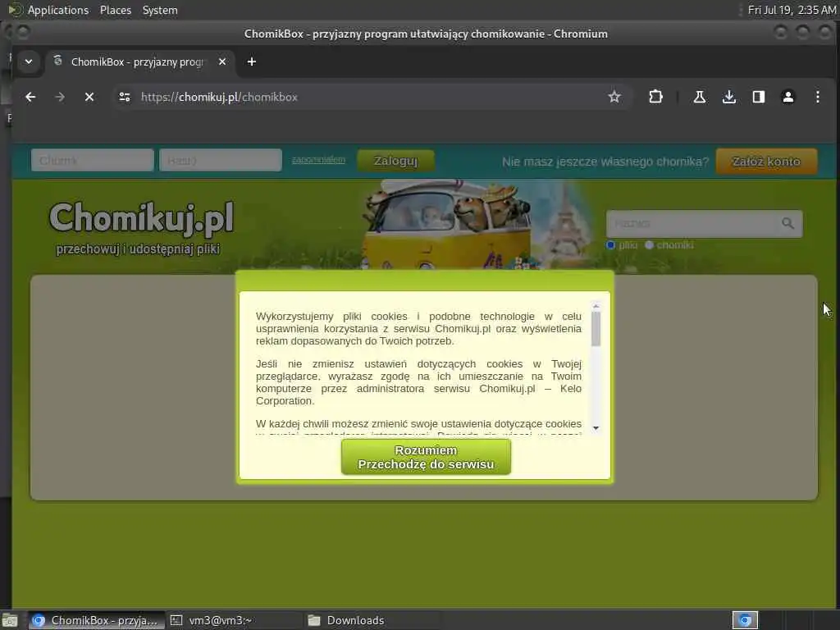Open site information icon in the address bar
Screen dimensions: 840x630
[x=125, y=97]
